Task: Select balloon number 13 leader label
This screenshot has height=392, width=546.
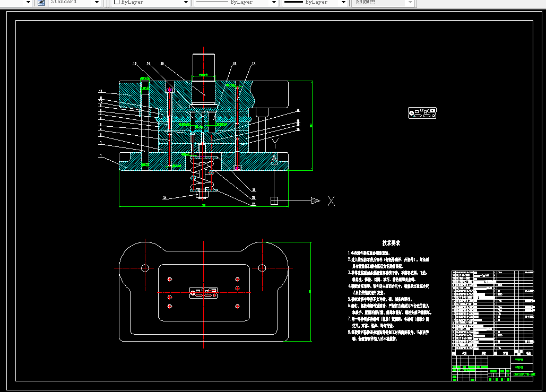Action: [x=135, y=64]
